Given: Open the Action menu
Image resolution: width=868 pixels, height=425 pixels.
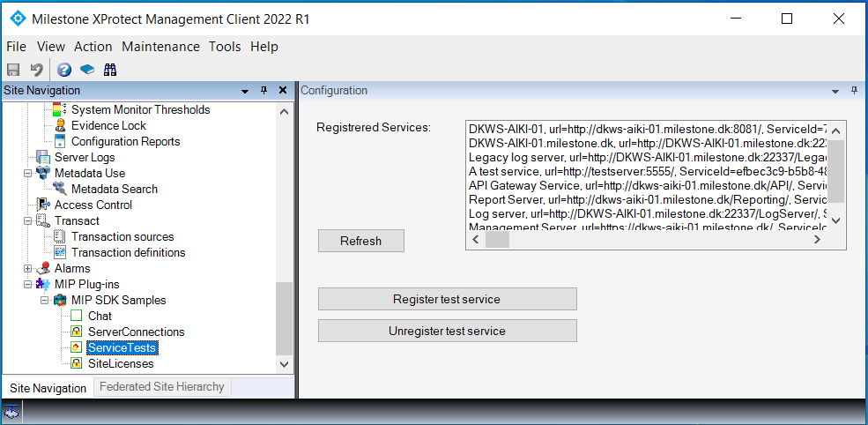Looking at the screenshot, I should (93, 47).
